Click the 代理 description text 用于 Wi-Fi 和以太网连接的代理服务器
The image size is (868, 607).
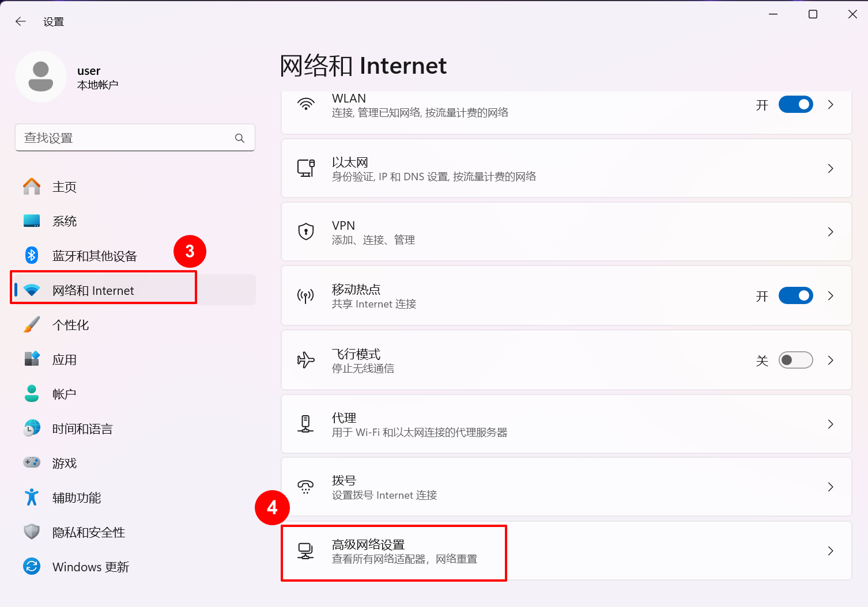pyautogui.click(x=420, y=432)
